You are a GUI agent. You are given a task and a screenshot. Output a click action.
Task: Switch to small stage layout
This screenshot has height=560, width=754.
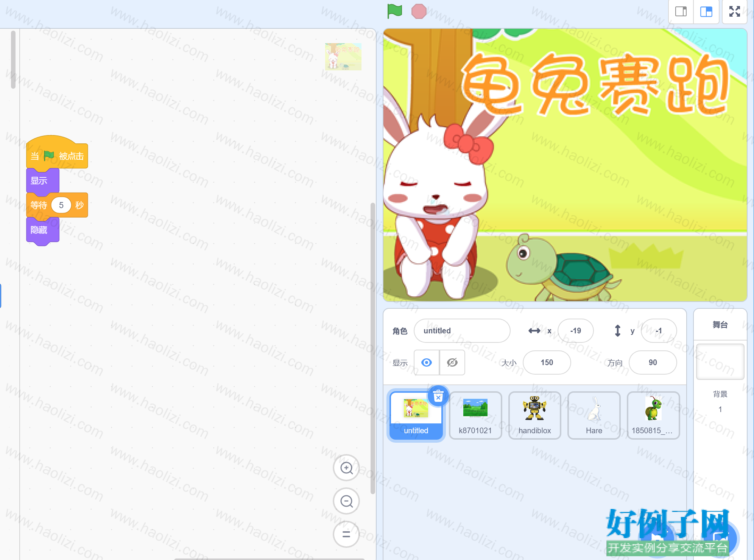click(681, 12)
